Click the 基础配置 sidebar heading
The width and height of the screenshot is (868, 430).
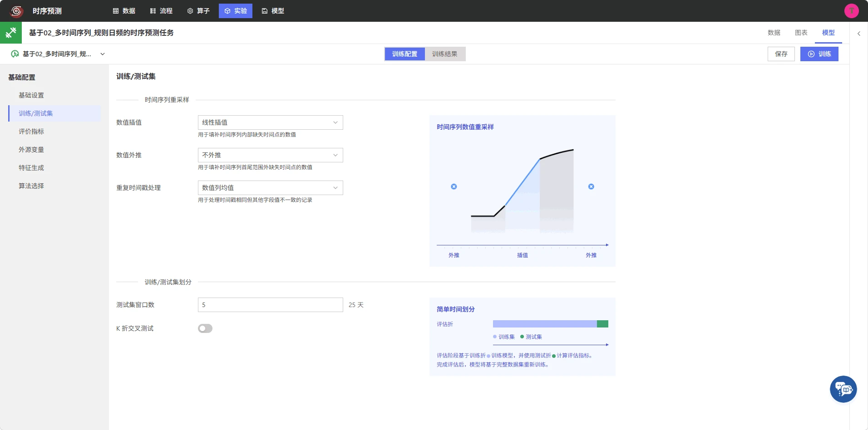(22, 78)
